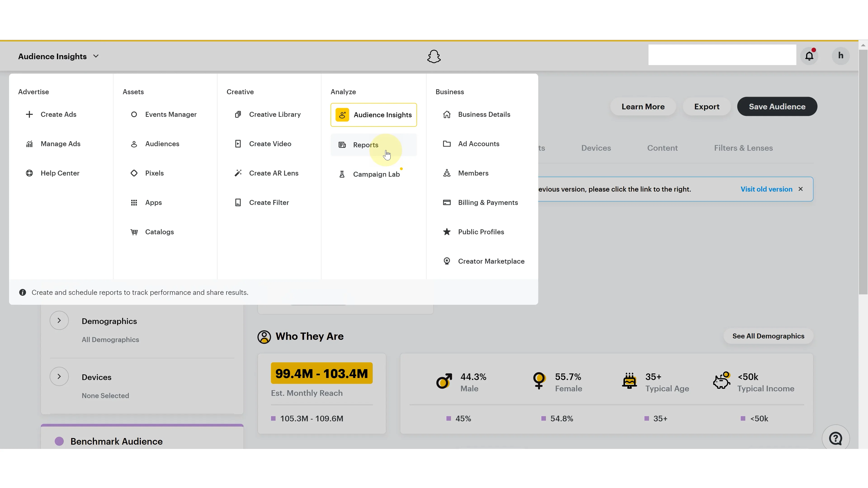Click the Help Center lifebuoy icon
Screen dimensions: 868x488
pos(29,173)
